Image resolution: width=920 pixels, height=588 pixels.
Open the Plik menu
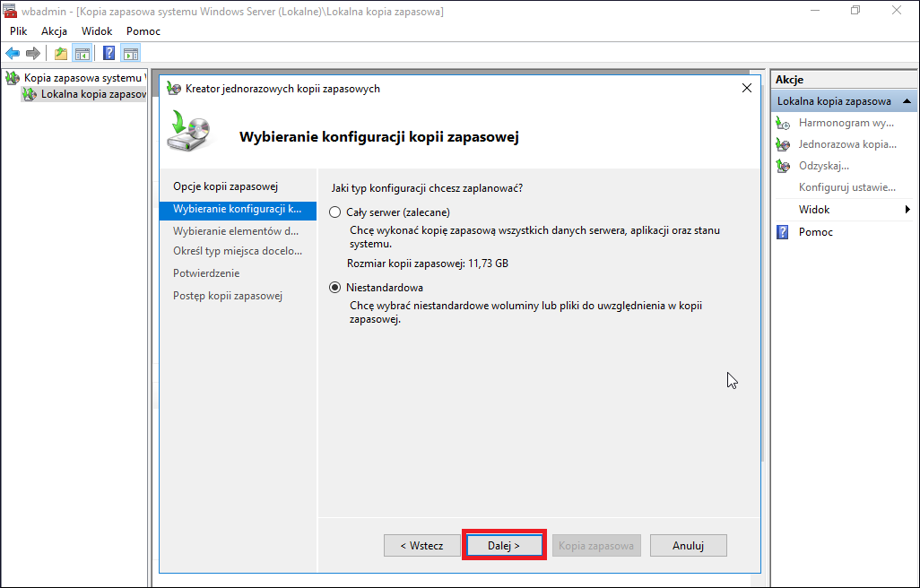tap(19, 31)
